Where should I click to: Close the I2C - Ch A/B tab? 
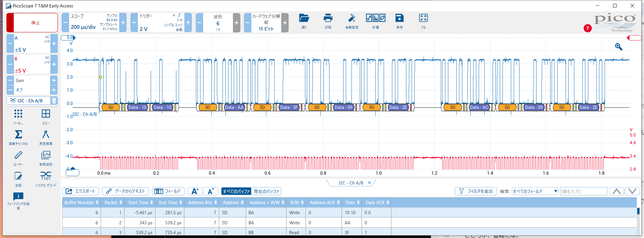click(369, 183)
